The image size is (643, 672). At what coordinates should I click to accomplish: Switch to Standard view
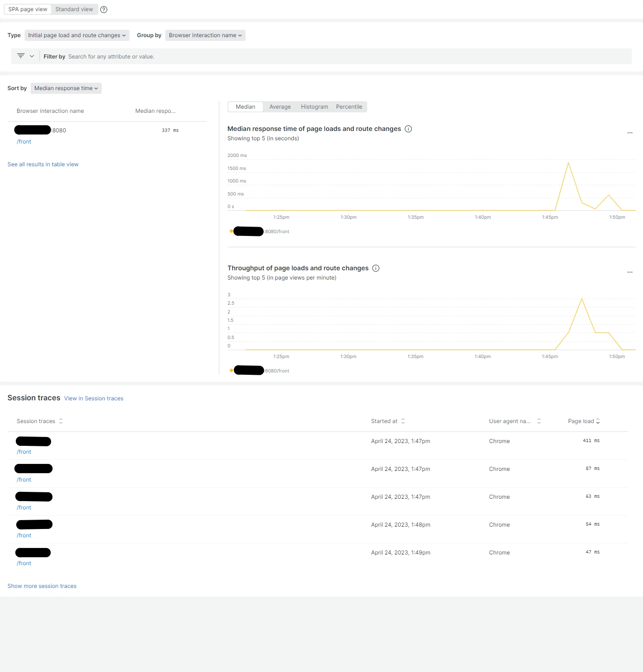74,9
